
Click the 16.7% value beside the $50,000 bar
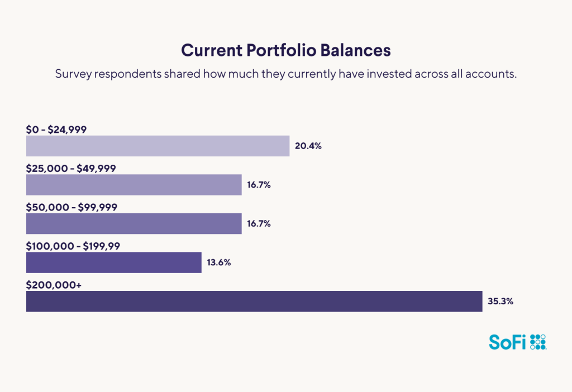(x=260, y=223)
